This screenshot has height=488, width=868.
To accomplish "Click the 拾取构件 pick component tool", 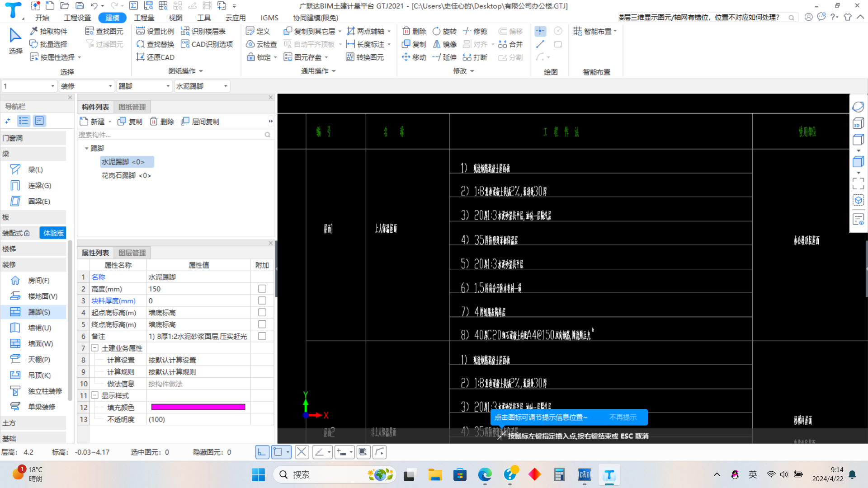I will pyautogui.click(x=48, y=31).
